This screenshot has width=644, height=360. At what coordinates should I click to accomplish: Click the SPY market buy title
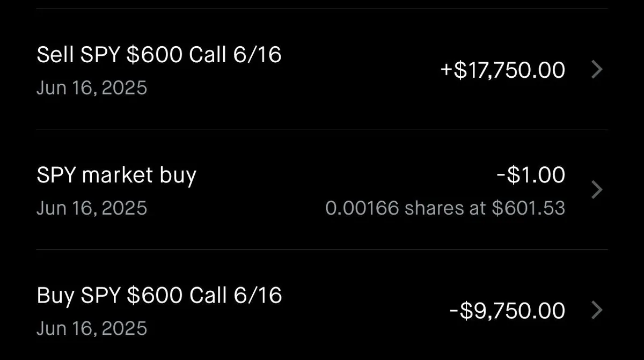coord(116,174)
